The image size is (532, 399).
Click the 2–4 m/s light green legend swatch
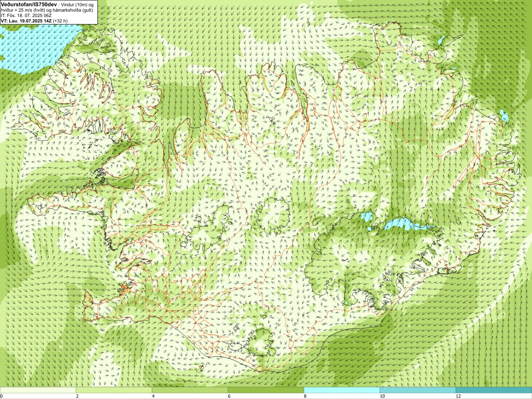click(x=114, y=390)
